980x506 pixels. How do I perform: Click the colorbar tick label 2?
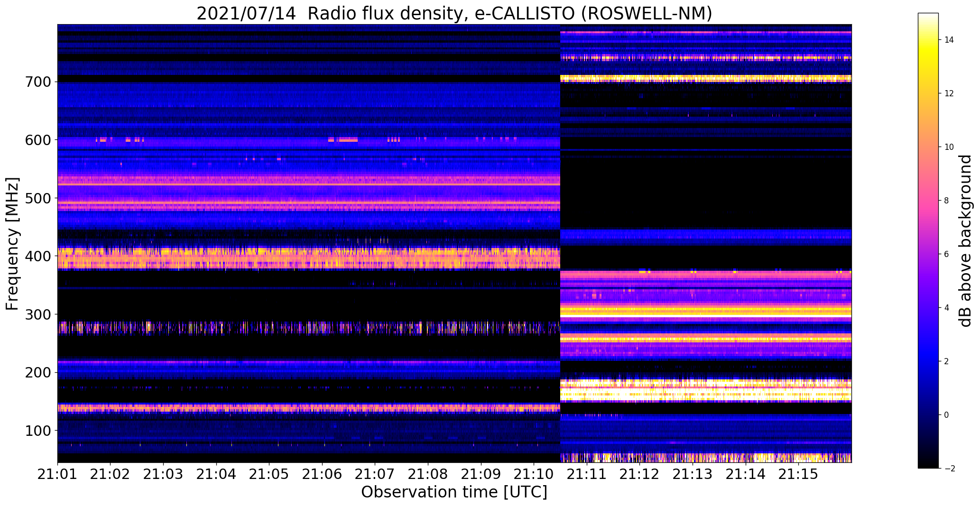click(947, 361)
